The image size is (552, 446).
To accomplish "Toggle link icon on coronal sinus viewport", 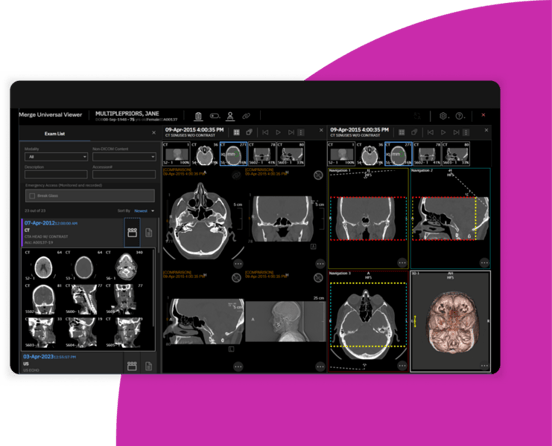I will [318, 175].
